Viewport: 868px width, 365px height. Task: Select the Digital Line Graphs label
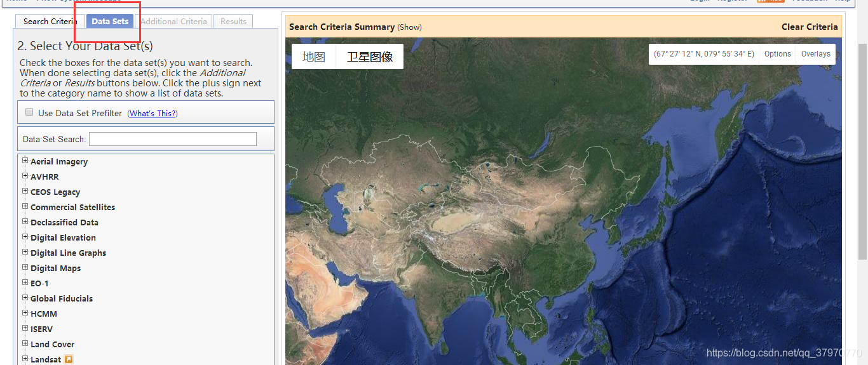point(68,253)
